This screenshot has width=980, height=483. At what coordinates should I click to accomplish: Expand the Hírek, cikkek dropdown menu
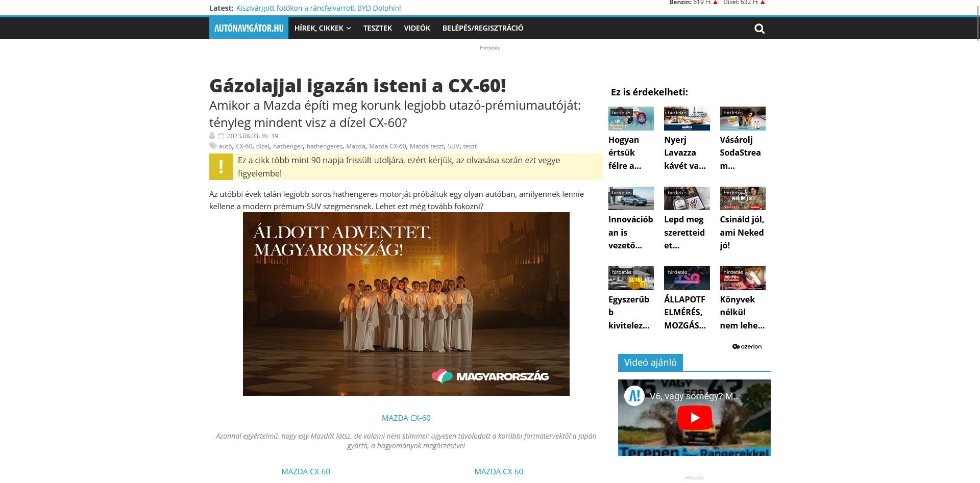point(323,28)
